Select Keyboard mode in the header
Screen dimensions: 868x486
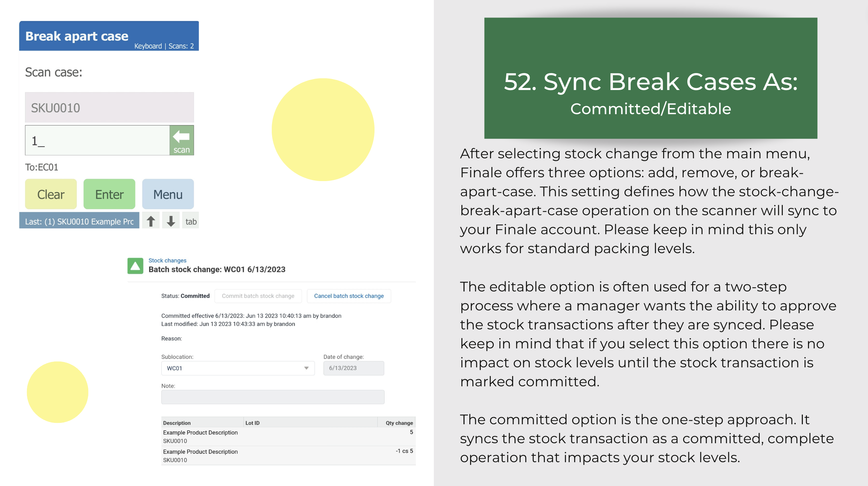coord(148,46)
